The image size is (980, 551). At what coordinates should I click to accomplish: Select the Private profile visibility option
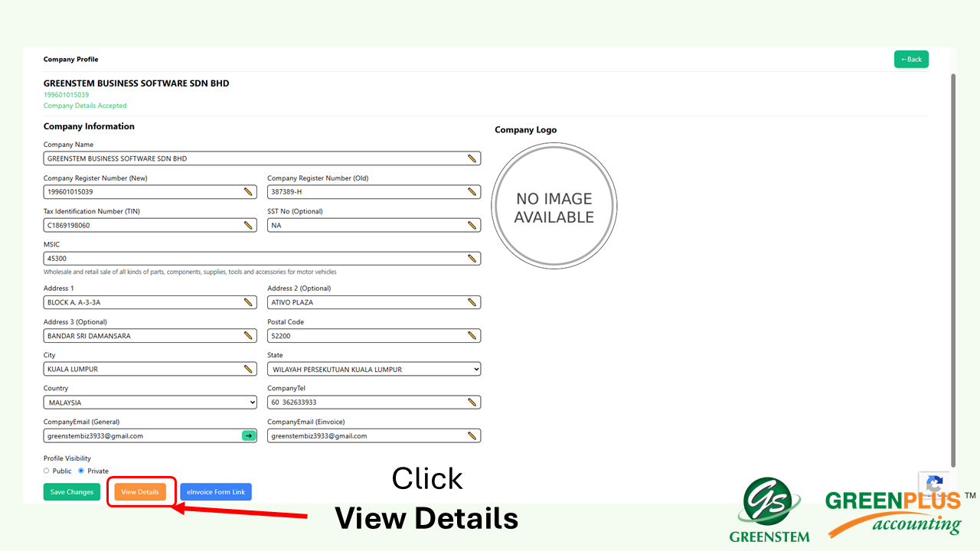tap(81, 471)
